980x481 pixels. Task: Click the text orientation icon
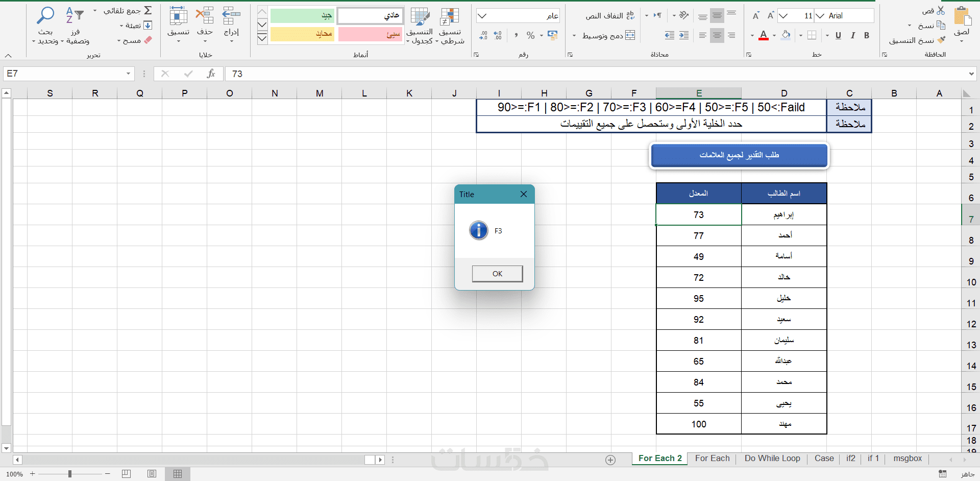(x=684, y=15)
